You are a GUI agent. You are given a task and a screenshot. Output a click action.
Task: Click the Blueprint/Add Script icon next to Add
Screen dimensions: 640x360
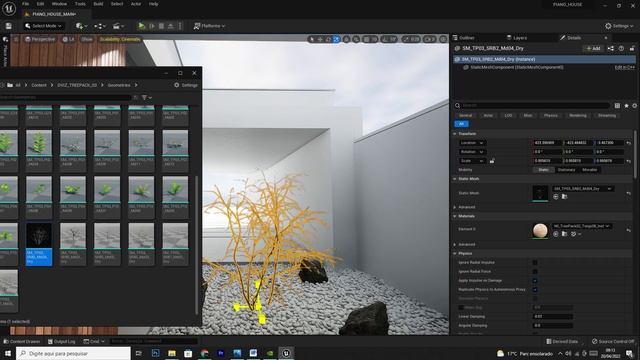pos(611,48)
